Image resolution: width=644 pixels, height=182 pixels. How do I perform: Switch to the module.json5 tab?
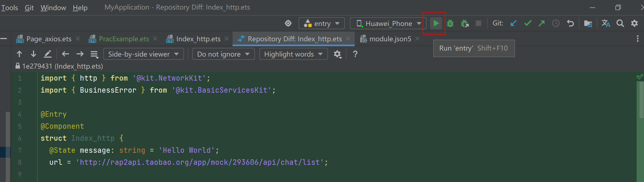[x=390, y=39]
